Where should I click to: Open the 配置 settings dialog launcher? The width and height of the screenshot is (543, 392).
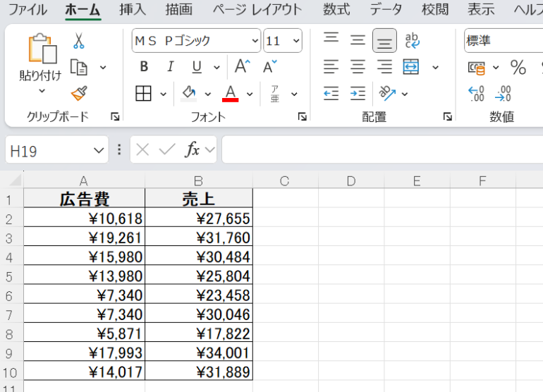447,117
